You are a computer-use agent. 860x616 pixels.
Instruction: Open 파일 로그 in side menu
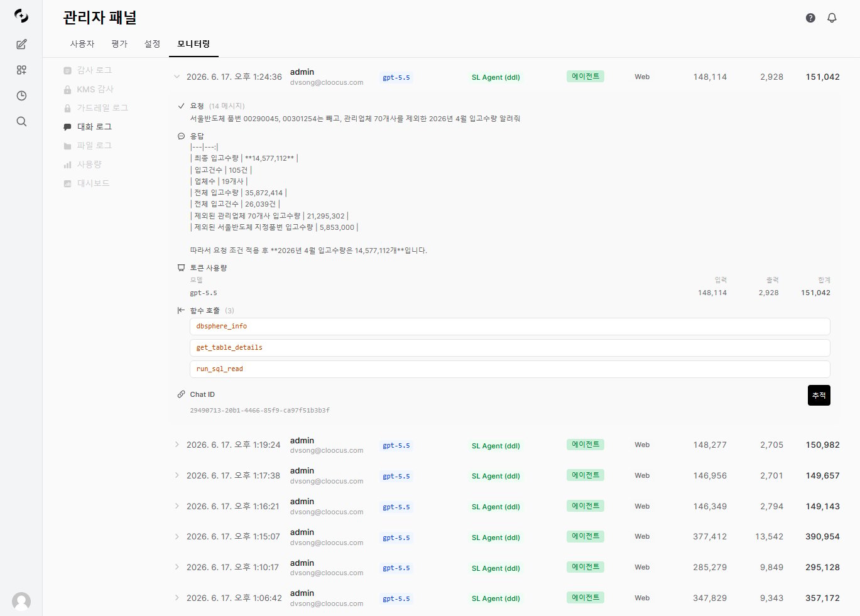94,146
